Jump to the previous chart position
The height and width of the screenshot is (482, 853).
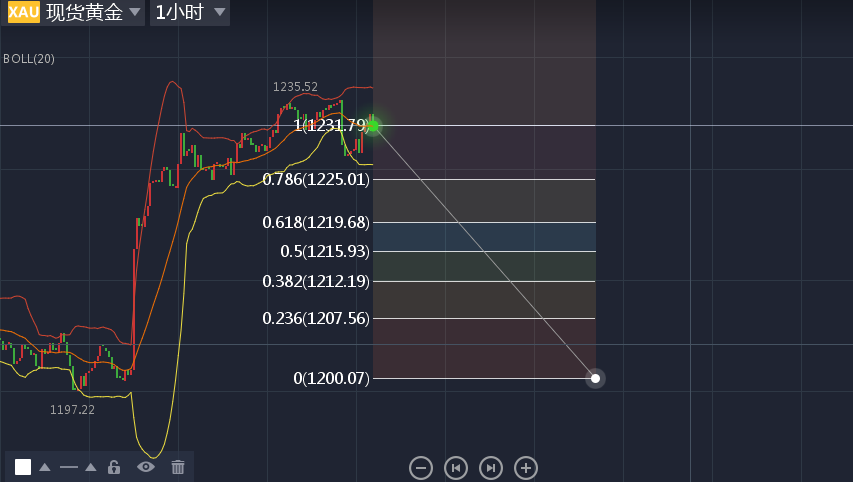click(x=456, y=467)
